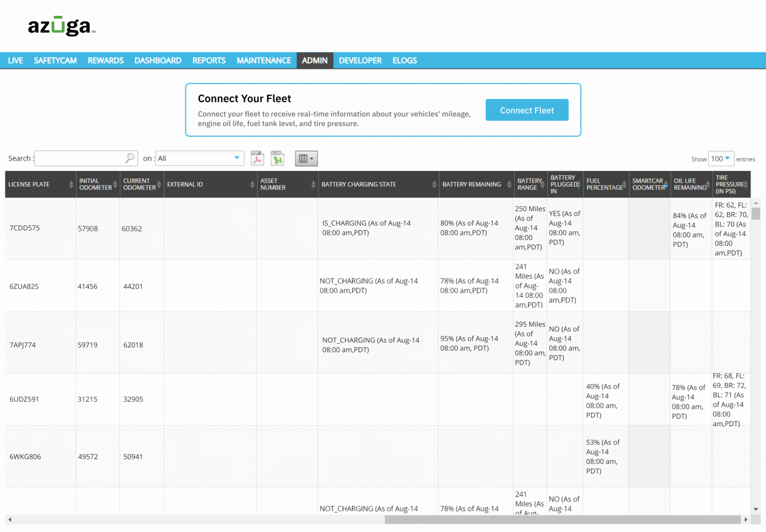Screen dimensions: 766x532
Task: Open the MAINTENANCE menu item
Action: point(264,60)
